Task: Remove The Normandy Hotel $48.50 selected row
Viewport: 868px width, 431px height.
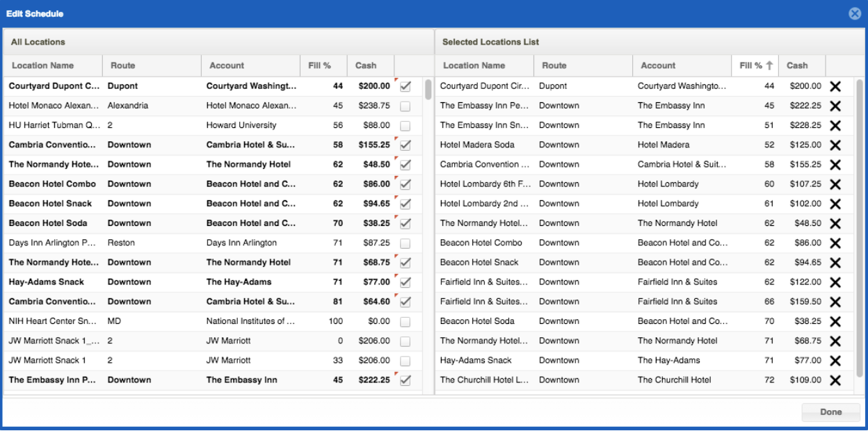Action: (x=835, y=223)
